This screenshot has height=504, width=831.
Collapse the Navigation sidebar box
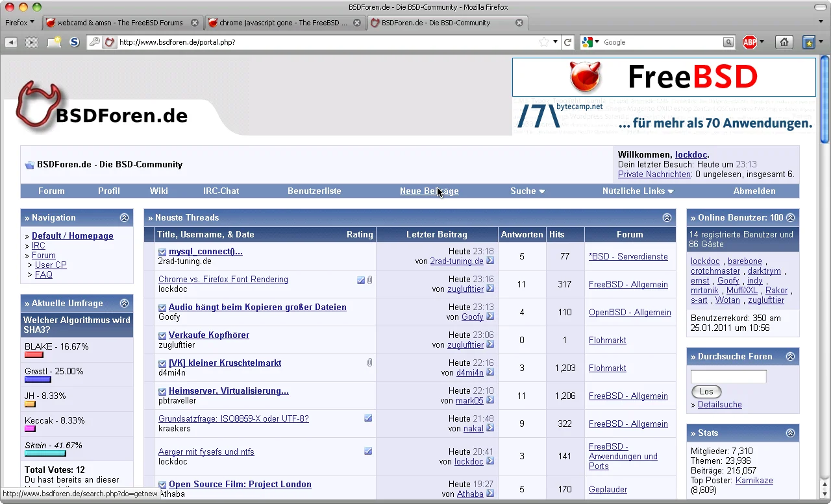tap(124, 218)
